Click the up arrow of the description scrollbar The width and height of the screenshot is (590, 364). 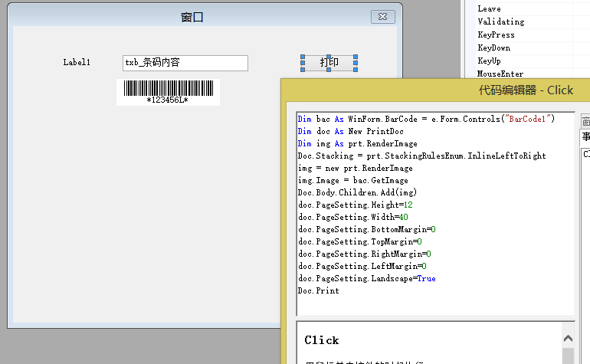(568, 338)
